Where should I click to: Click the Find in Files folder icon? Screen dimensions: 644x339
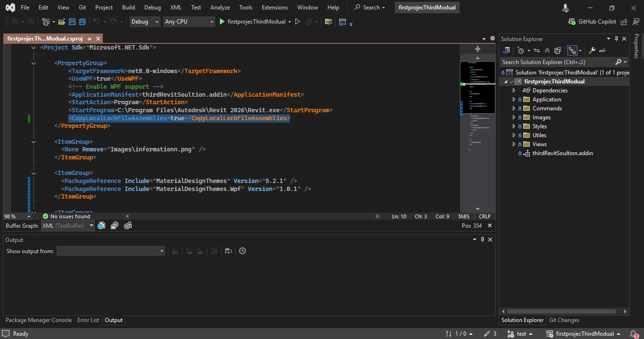point(328,22)
